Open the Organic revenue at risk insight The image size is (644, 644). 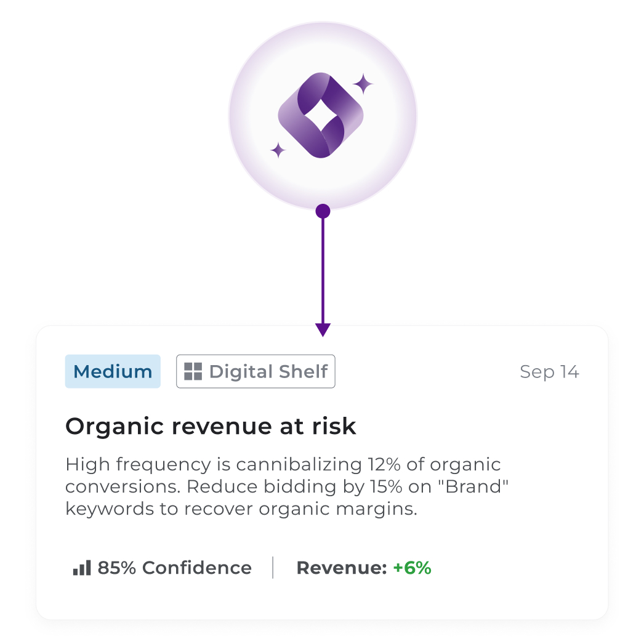211,425
